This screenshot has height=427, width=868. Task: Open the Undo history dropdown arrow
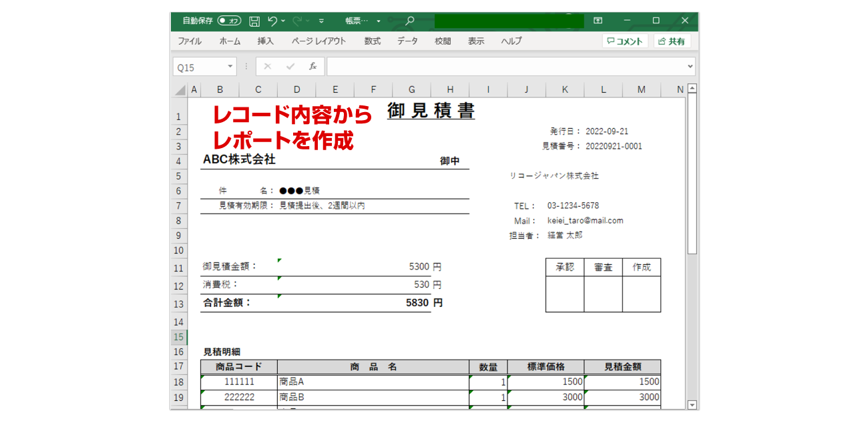[x=282, y=21]
